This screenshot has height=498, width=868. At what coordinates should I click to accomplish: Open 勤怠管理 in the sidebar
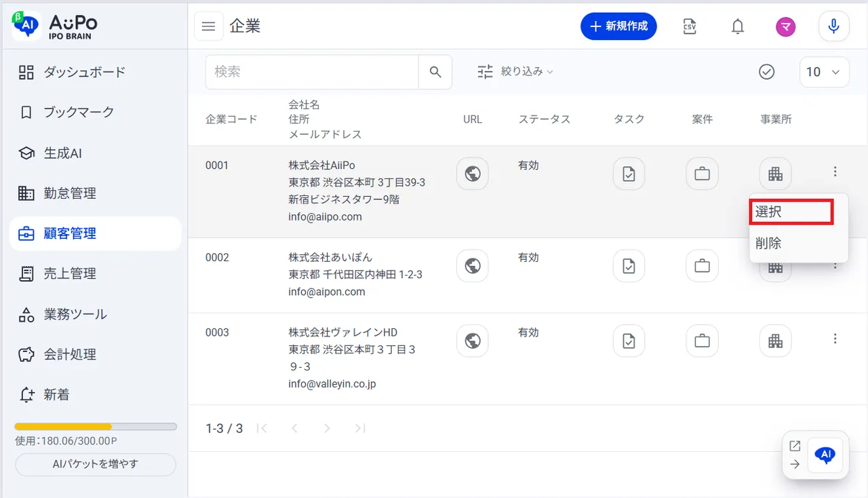[x=96, y=193]
